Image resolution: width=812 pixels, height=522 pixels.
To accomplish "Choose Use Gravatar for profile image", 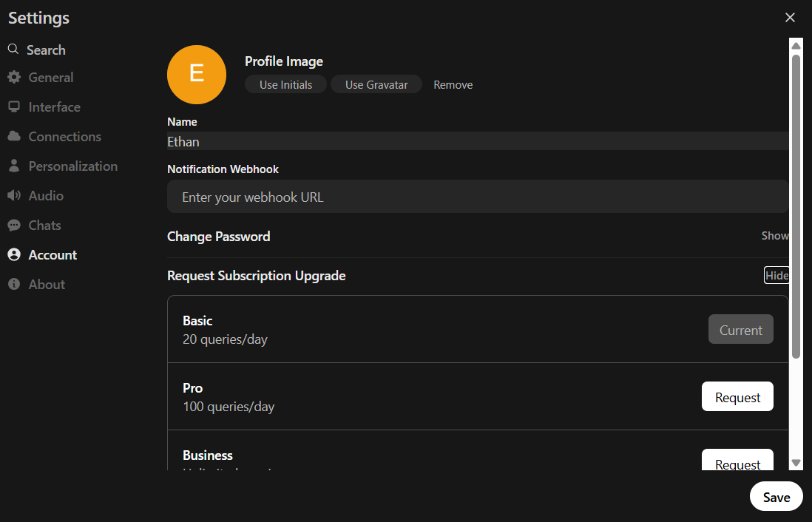I will point(376,85).
